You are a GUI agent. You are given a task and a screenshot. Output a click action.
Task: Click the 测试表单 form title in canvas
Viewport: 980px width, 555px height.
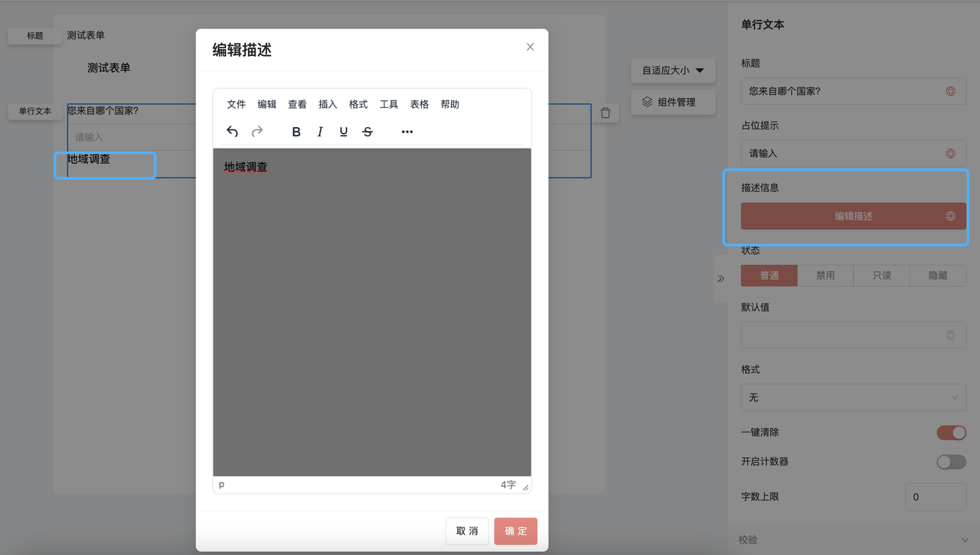coord(109,68)
